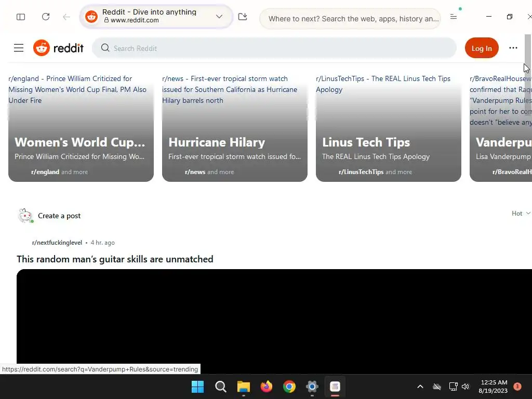The width and height of the screenshot is (532, 399).
Task: Open the Reddit hamburger menu
Action: tap(19, 48)
